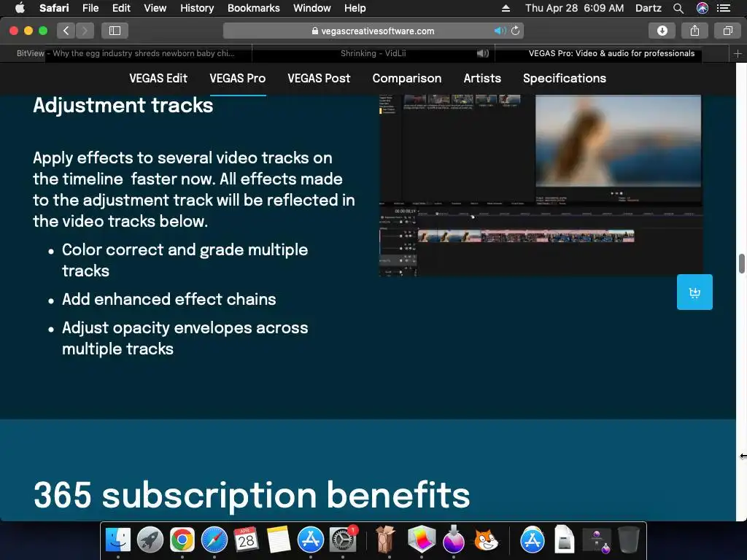Show Safari downloads
This screenshot has height=560, width=747.
(x=662, y=31)
